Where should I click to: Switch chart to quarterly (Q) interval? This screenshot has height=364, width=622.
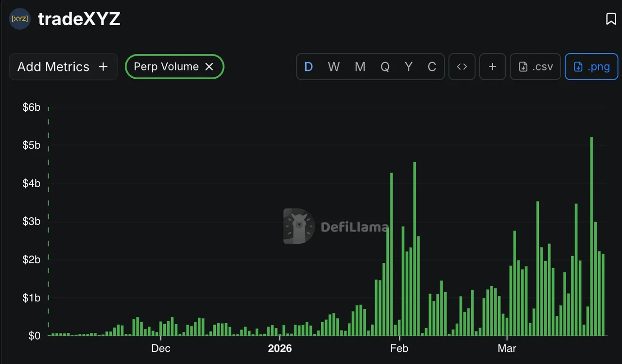point(385,67)
